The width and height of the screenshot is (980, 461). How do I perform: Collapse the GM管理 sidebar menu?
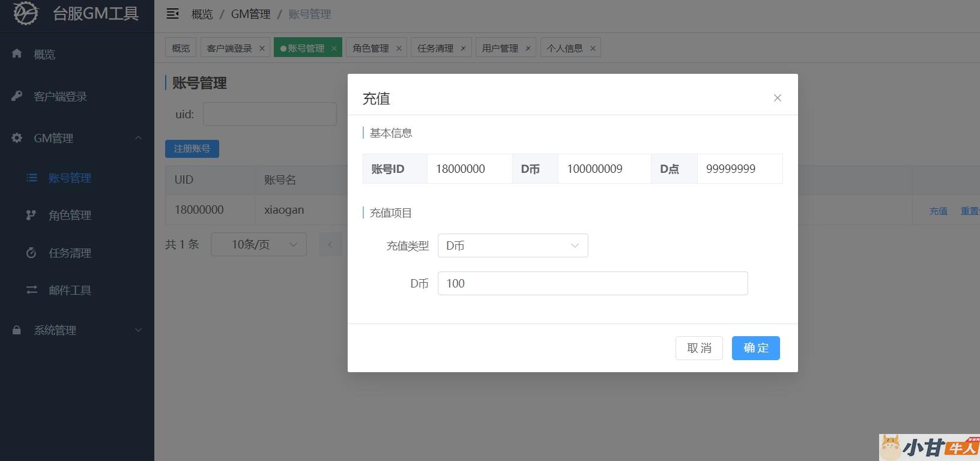pyautogui.click(x=138, y=138)
